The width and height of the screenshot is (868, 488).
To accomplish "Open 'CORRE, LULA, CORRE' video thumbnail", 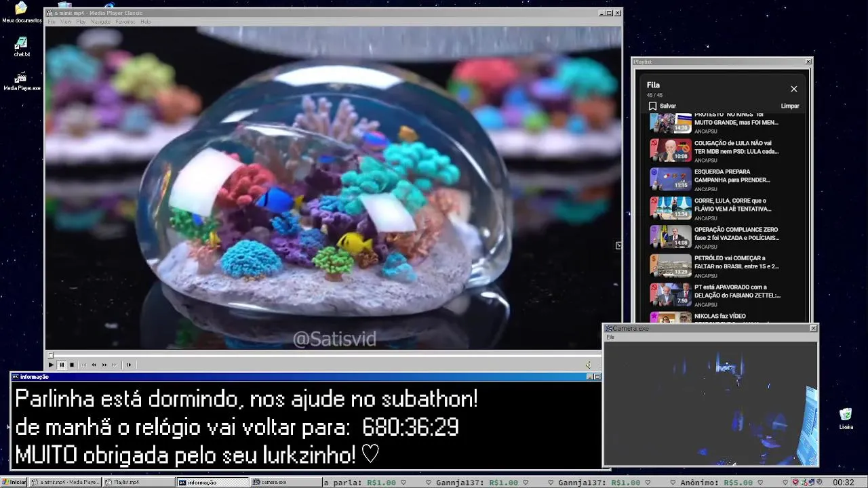I will (671, 208).
